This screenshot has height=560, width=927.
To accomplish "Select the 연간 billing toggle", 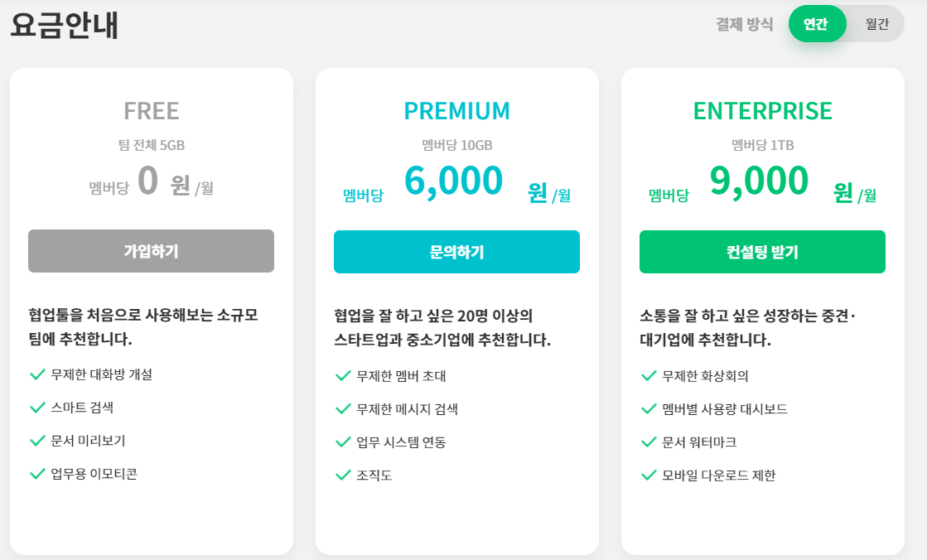I will click(x=816, y=24).
